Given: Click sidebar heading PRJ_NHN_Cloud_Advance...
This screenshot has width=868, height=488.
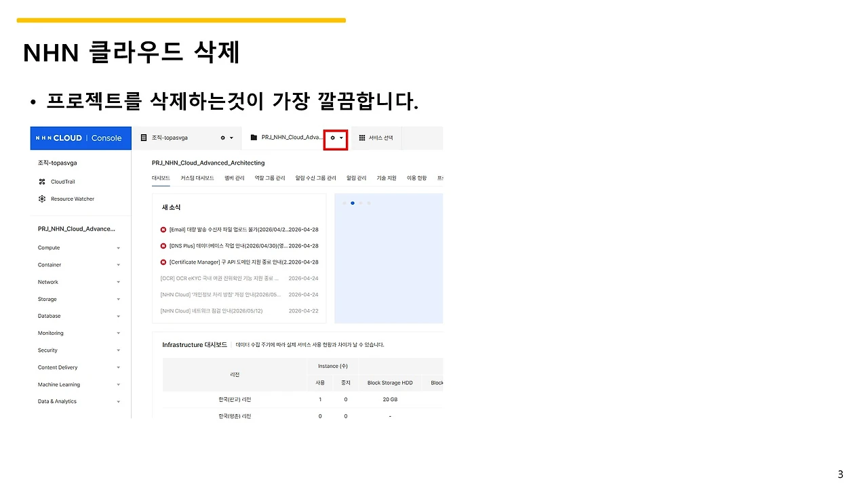Looking at the screenshot, I should click(x=77, y=229).
